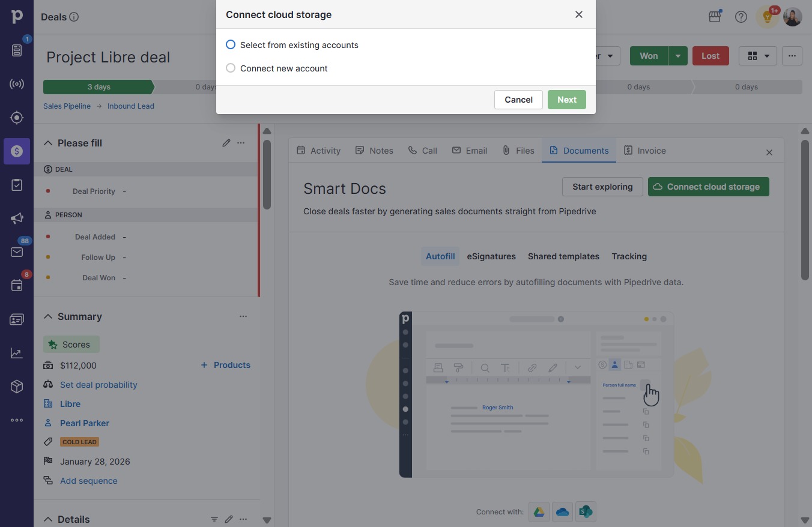This screenshot has width=812, height=527.
Task: Open the Projects clipboard sidebar icon
Action: (17, 185)
